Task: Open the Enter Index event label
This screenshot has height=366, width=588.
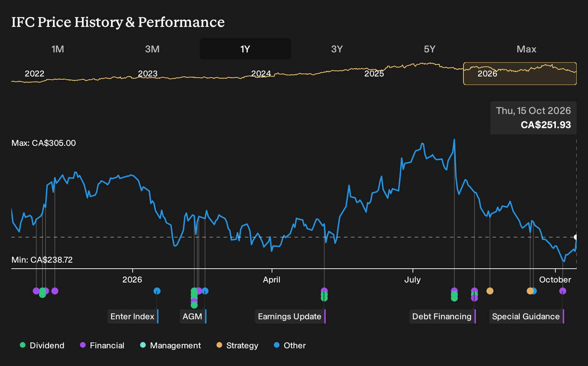Action: pos(133,316)
